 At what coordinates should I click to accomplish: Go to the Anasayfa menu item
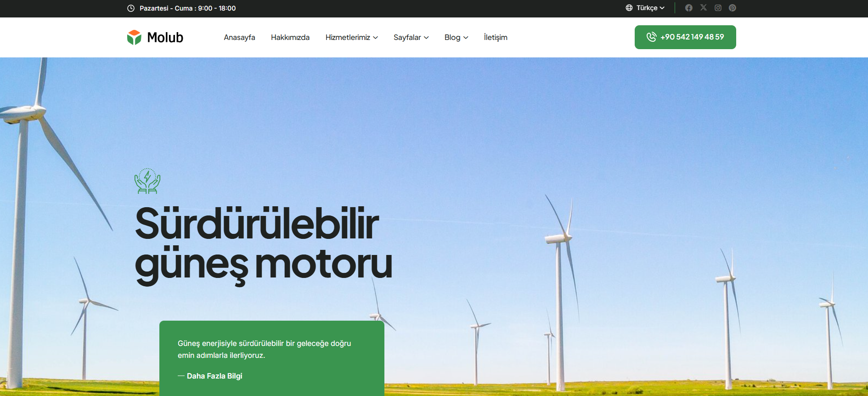pyautogui.click(x=239, y=37)
